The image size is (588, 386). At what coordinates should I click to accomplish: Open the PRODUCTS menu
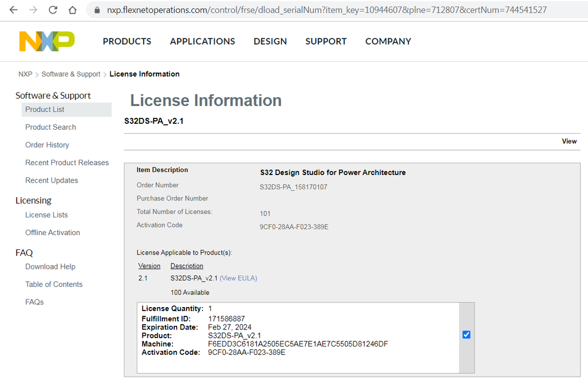127,41
